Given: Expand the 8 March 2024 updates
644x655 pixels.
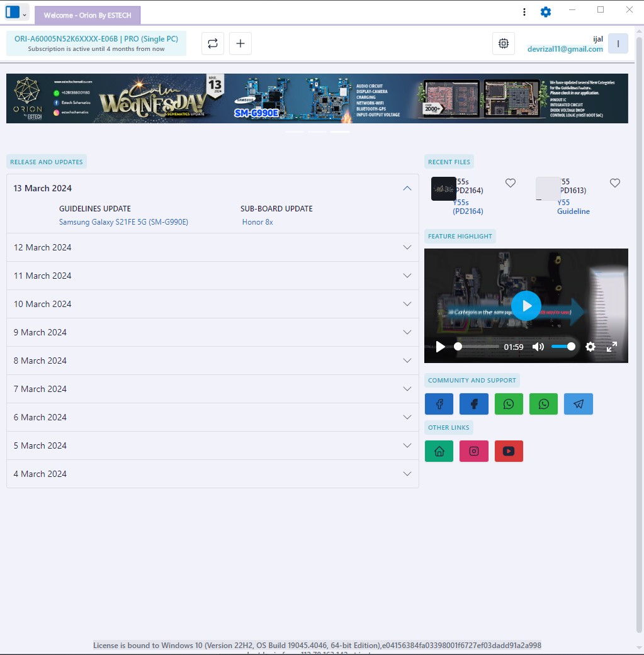Looking at the screenshot, I should pos(212,361).
